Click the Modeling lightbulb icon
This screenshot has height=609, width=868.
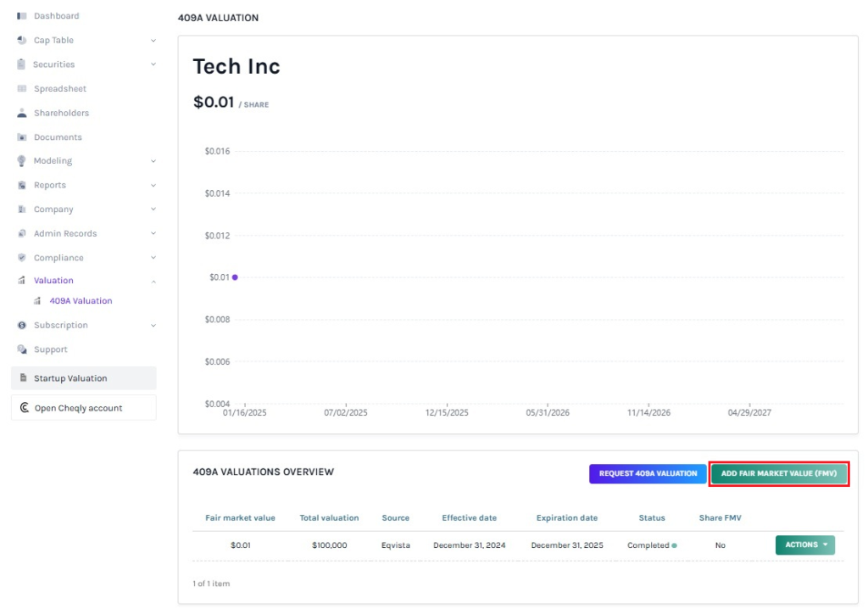coord(22,161)
